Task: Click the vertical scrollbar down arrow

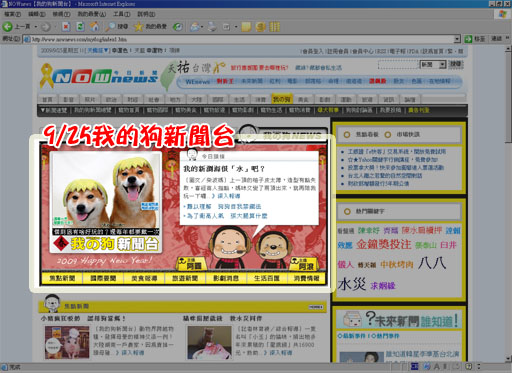Action: click(508, 359)
